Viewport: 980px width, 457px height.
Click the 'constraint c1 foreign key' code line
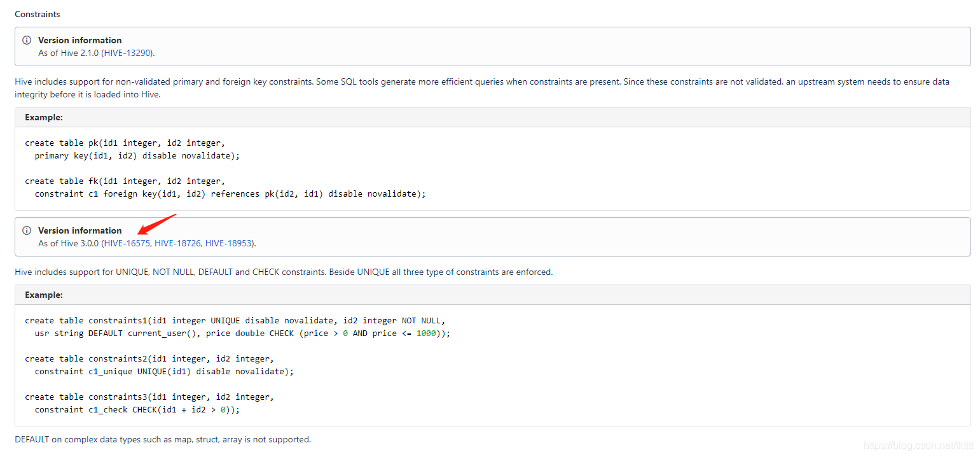coord(230,193)
